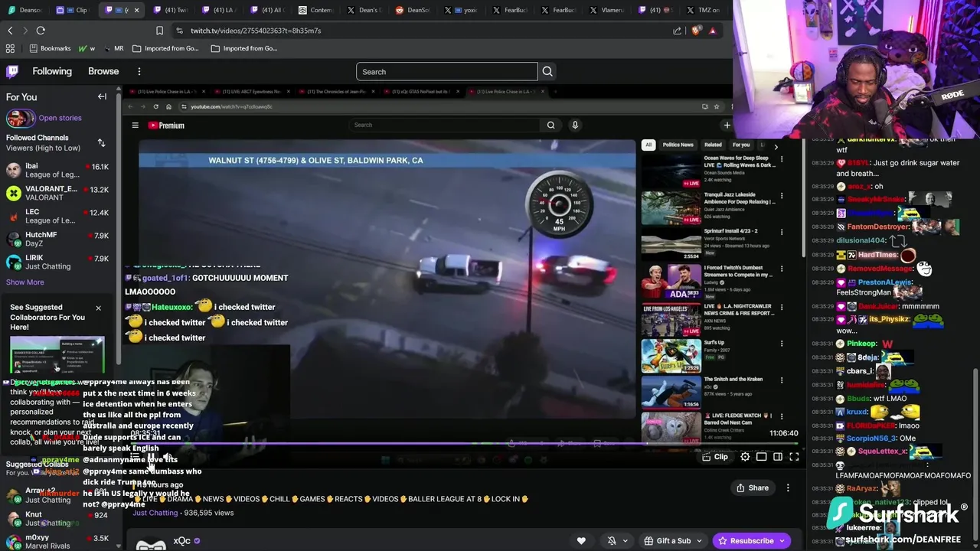980x551 pixels.
Task: Open Following in Twitch nav
Action: pos(52,71)
